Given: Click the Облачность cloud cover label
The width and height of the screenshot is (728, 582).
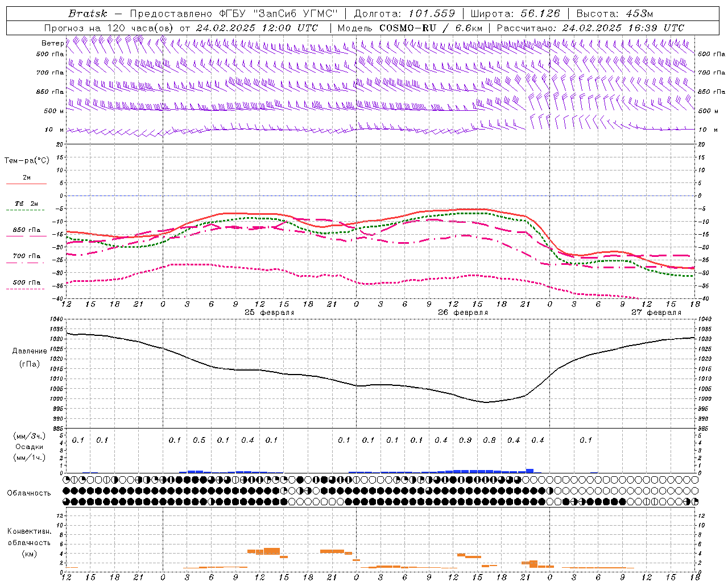Looking at the screenshot, I should [29, 493].
